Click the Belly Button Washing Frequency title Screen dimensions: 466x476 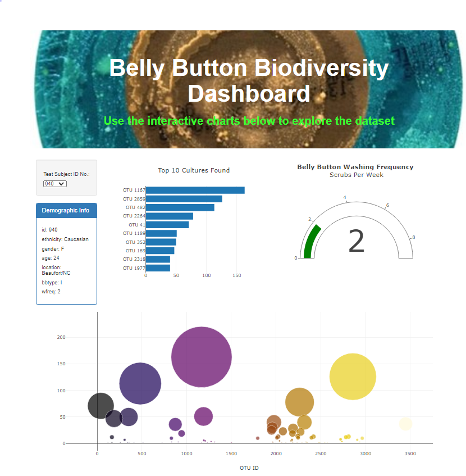(x=355, y=167)
